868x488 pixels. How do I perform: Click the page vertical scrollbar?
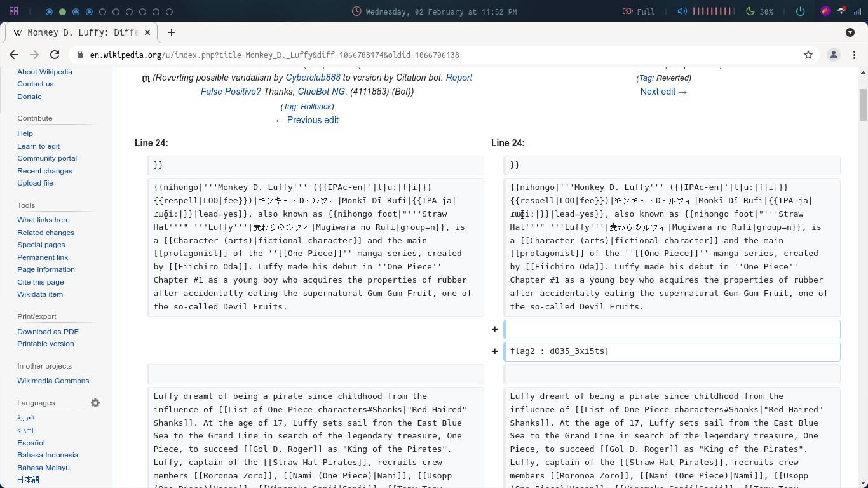tap(863, 105)
